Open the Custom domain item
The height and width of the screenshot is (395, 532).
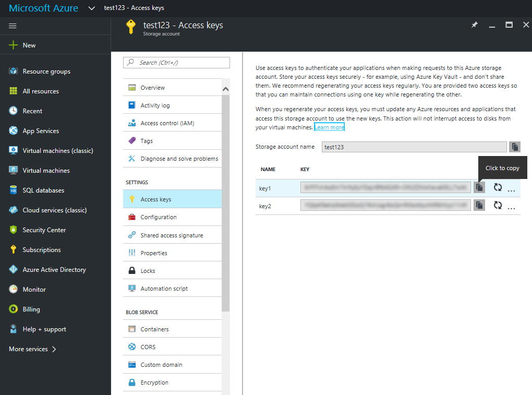tap(172, 365)
